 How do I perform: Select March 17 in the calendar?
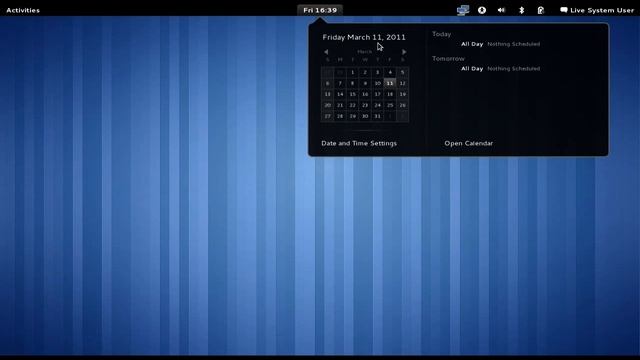378,94
